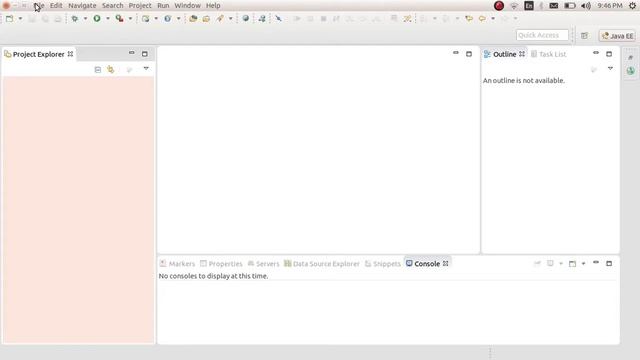This screenshot has width=640, height=360.
Task: Open the system settings gear menu
Action: [x=632, y=5]
